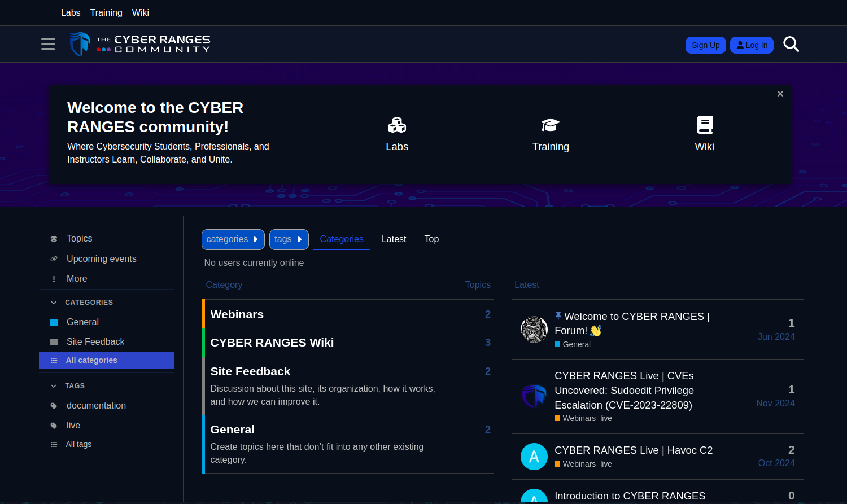Open Training from the top menu bar
Viewport: 847px width, 504px height.
click(x=106, y=12)
